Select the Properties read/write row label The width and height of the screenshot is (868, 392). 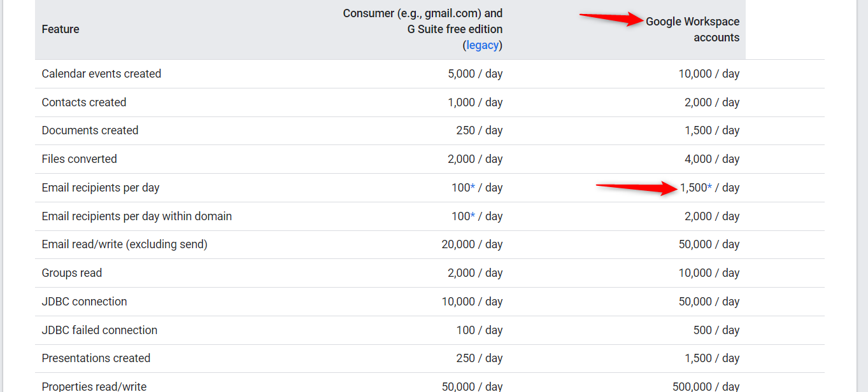(94, 386)
